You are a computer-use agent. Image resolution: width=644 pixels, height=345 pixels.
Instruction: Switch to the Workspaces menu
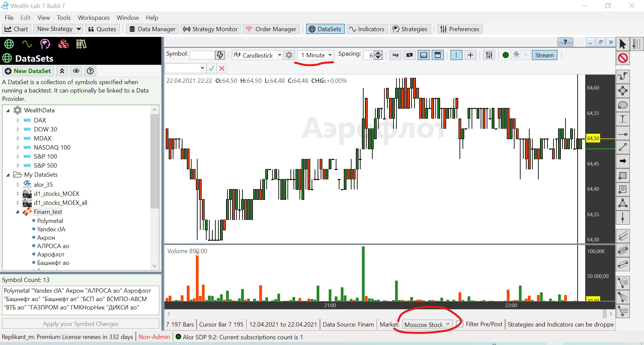click(x=94, y=17)
